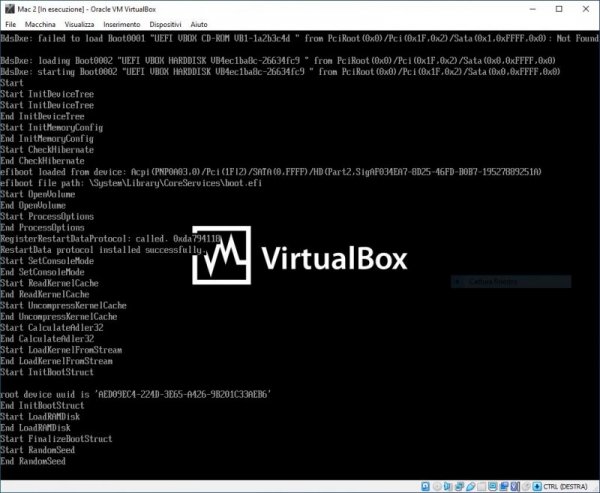
Task: Click the shared folders status icon
Action: 481,486
